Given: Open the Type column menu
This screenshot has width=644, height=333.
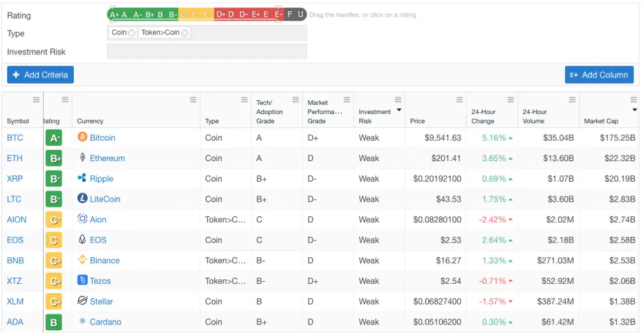Looking at the screenshot, I should click(244, 100).
